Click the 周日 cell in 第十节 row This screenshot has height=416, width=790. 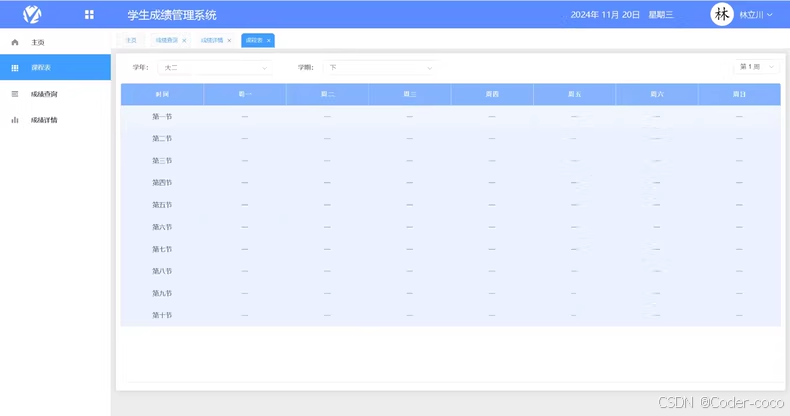pos(739,315)
